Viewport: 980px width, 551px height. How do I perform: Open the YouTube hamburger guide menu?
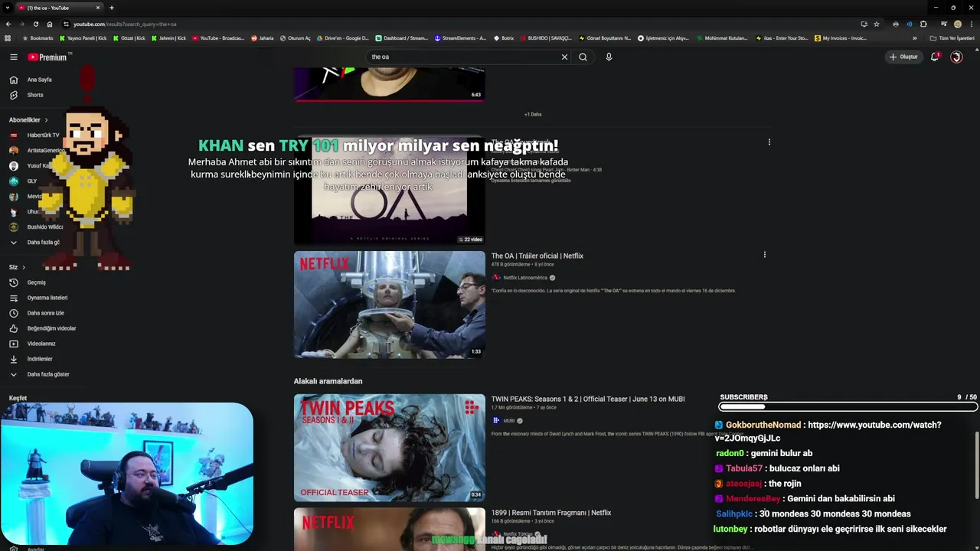tap(13, 57)
